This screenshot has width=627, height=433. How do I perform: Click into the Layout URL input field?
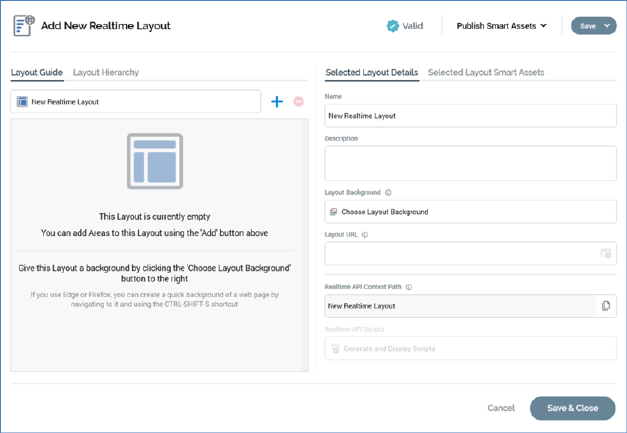click(470, 253)
